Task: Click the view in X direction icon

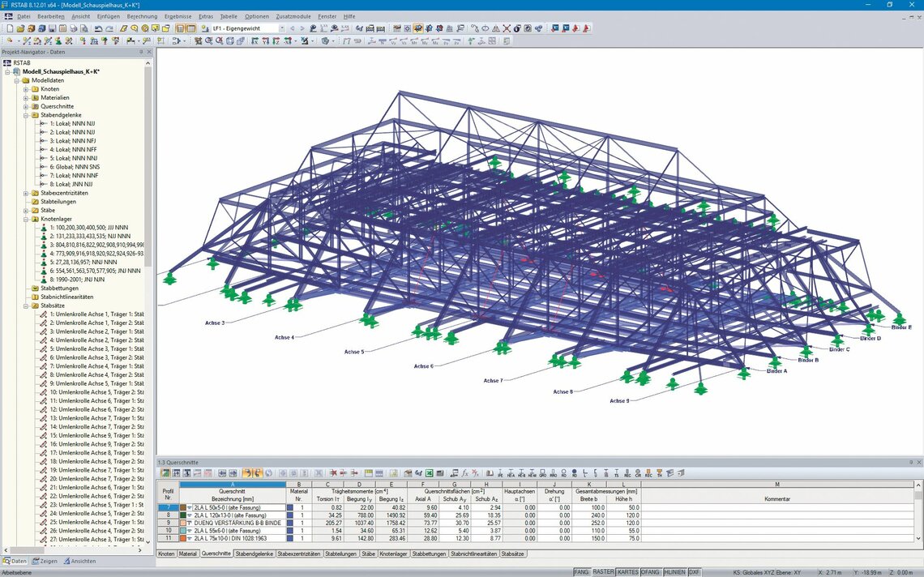Action: pos(254,41)
